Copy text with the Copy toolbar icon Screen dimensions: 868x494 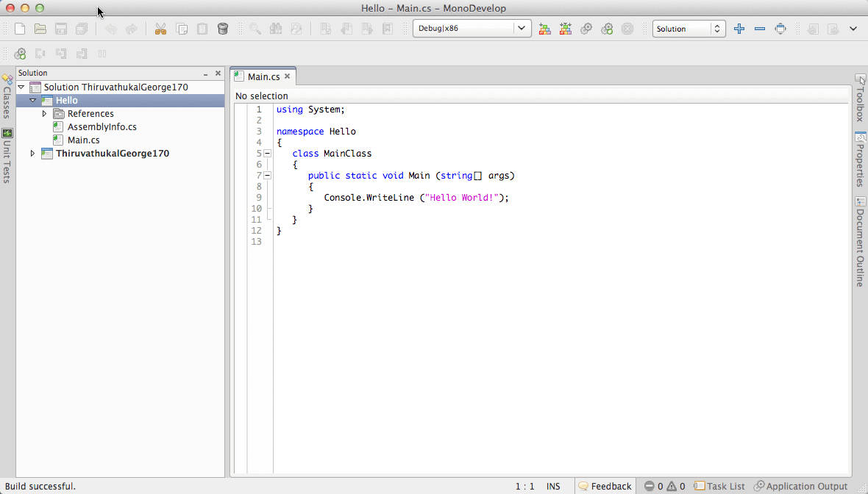tap(182, 28)
